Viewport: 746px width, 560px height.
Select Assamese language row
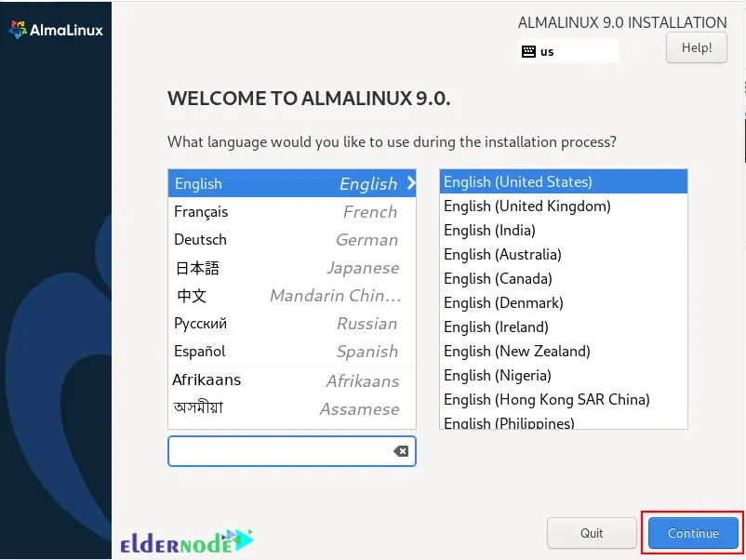pos(292,408)
